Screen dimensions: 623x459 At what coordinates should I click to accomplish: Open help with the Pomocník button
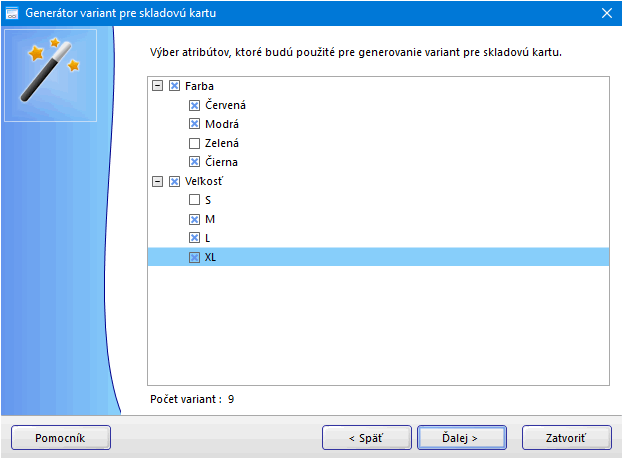60,437
